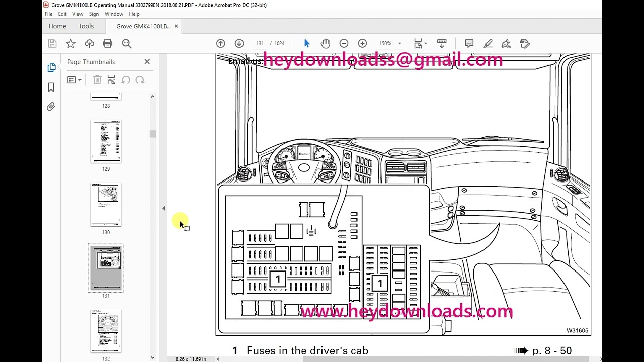
Task: Click the horizontal scroll left arrow
Action: click(218, 359)
